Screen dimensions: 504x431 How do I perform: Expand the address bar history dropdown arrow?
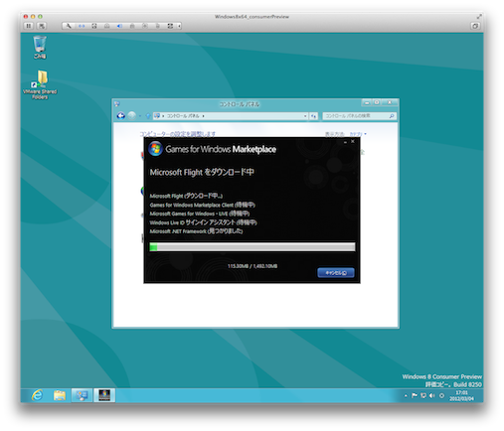click(305, 116)
